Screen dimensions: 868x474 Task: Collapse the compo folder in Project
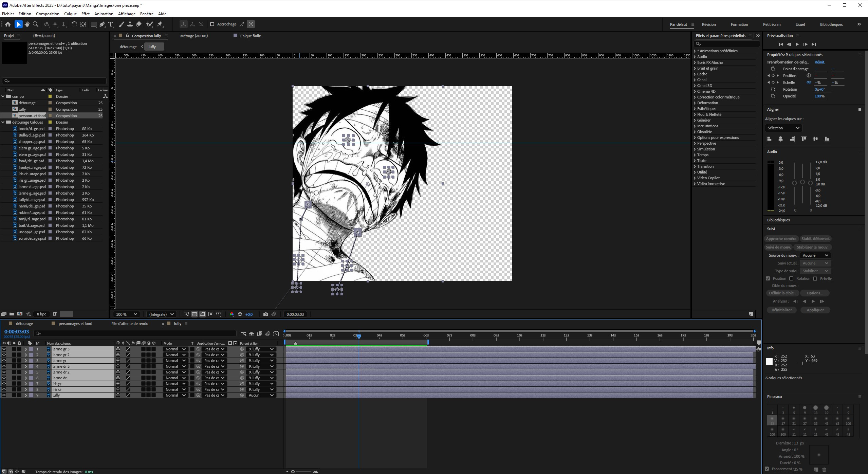3,96
